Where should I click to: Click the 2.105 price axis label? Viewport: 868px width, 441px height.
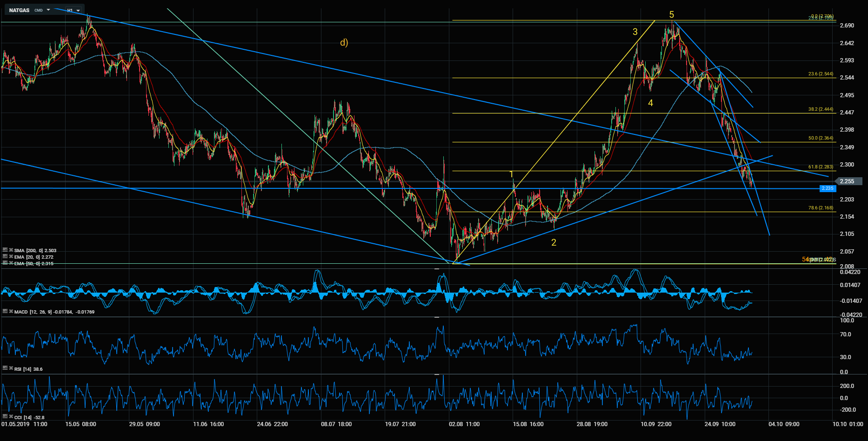click(847, 234)
